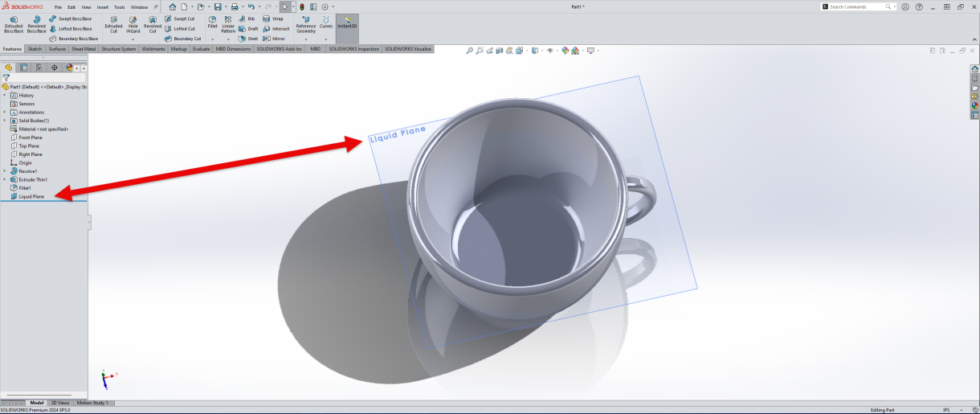This screenshot has height=414, width=980.
Task: Select the Fillet tool in ribbon
Action: click(212, 23)
